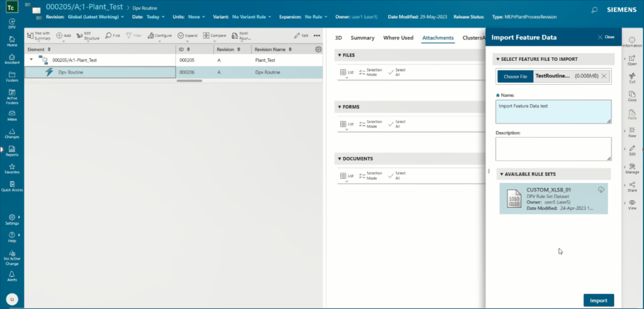Image resolution: width=644 pixels, height=309 pixels.
Task: Open the Assistant sidebar icon
Action: [x=12, y=58]
